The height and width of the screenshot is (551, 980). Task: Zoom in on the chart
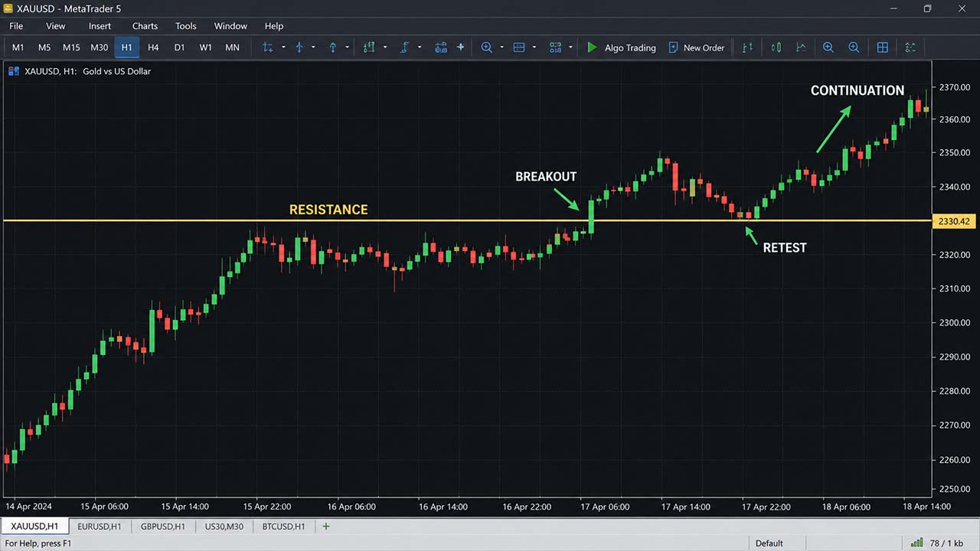tap(828, 47)
